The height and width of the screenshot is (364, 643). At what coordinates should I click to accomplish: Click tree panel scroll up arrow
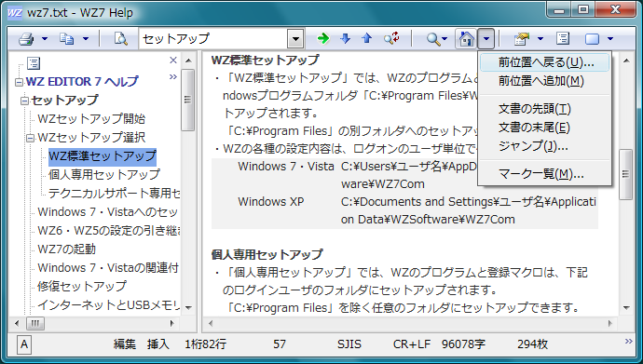(188, 61)
